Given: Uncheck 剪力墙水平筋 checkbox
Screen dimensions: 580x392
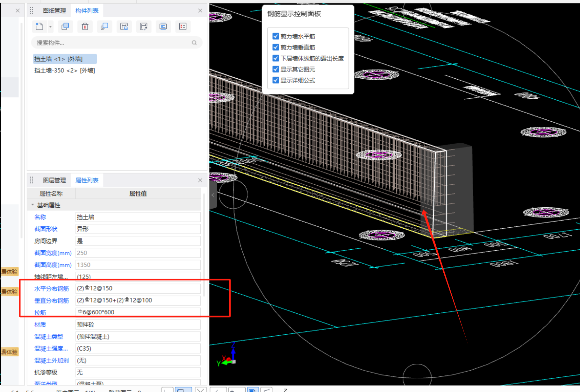Looking at the screenshot, I should coord(276,36).
